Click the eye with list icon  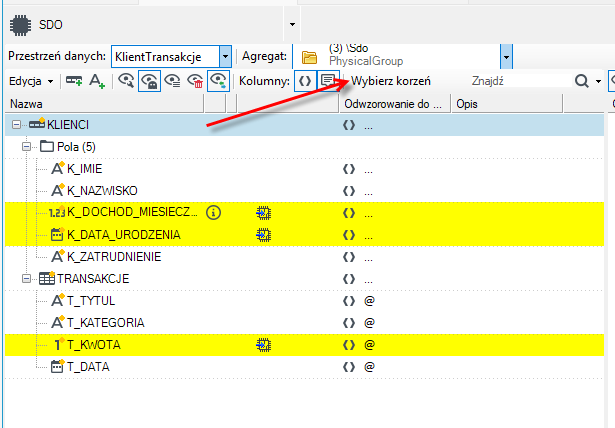[x=172, y=81]
